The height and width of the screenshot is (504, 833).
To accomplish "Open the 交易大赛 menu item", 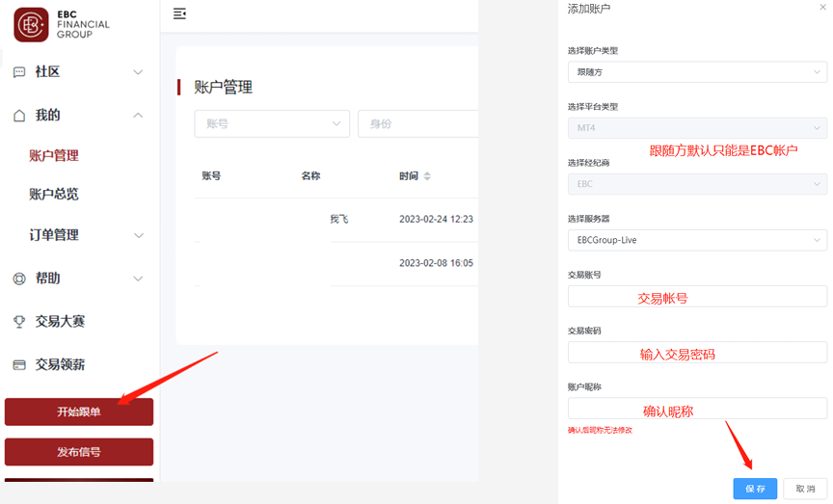I will [x=60, y=321].
